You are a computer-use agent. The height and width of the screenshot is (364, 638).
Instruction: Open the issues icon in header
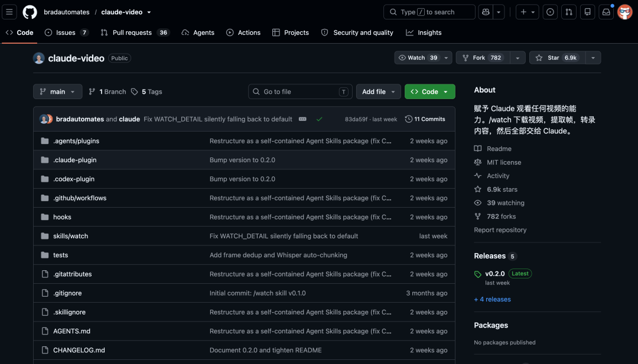tap(550, 12)
